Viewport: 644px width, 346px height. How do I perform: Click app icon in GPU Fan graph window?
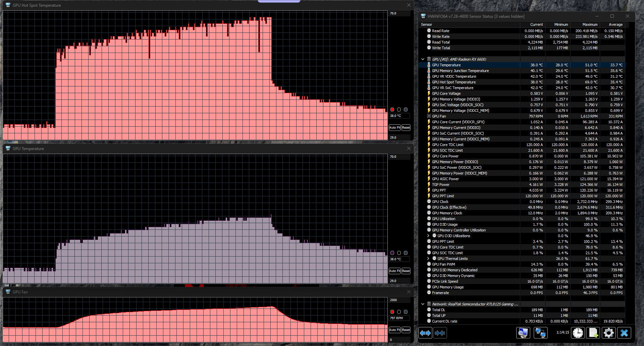pyautogui.click(x=8, y=292)
